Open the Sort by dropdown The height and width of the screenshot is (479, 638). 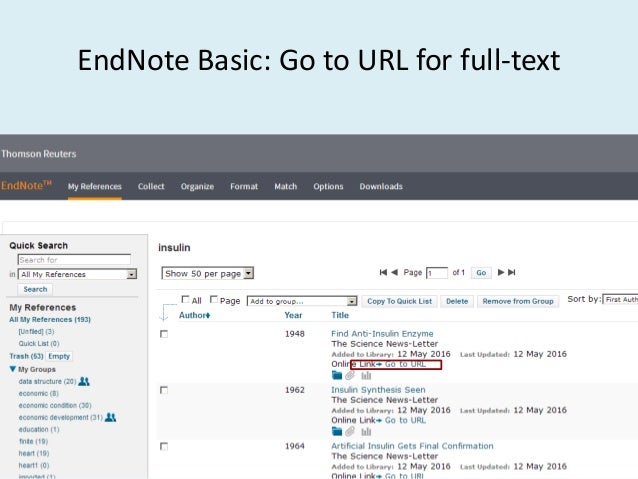click(x=620, y=299)
